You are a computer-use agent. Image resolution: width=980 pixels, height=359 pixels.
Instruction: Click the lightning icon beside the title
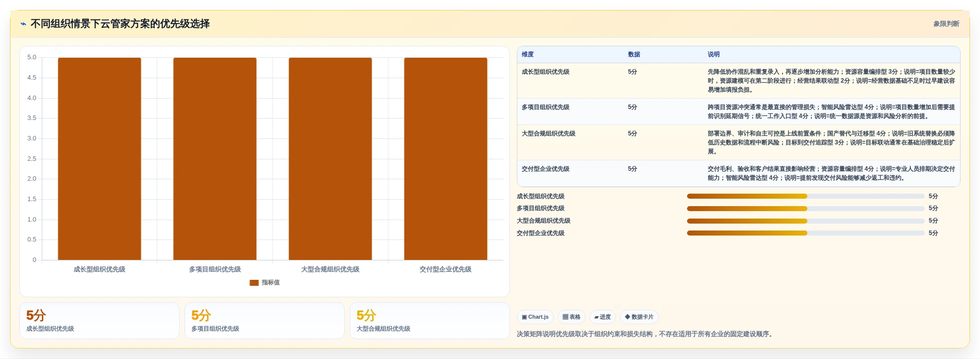click(x=23, y=24)
